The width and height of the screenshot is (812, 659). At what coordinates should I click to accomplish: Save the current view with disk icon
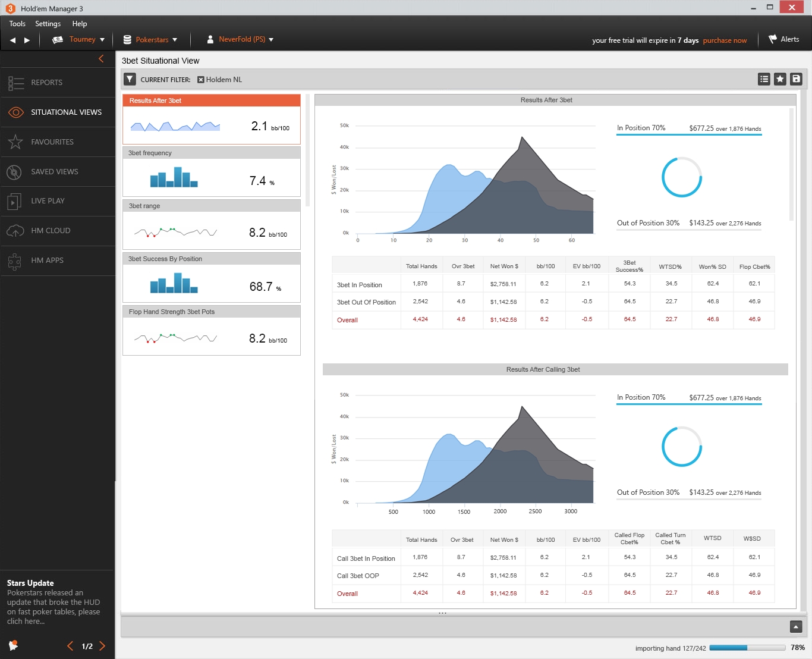pyautogui.click(x=797, y=79)
